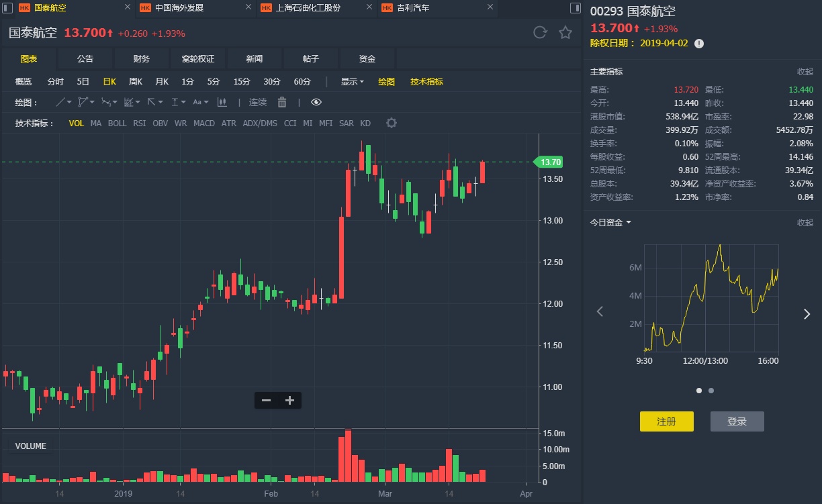822x504 pixels.
Task: Close the 中国海外发展 tab
Action: [248, 8]
